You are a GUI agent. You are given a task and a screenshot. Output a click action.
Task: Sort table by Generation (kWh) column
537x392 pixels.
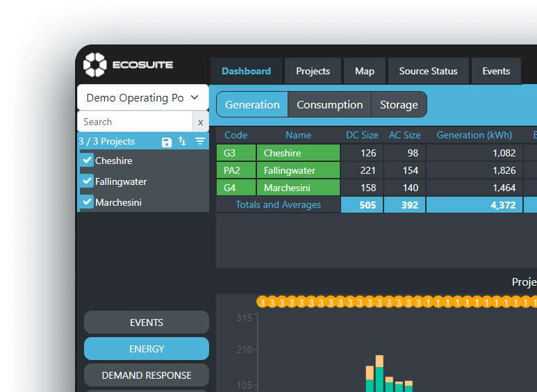point(474,135)
